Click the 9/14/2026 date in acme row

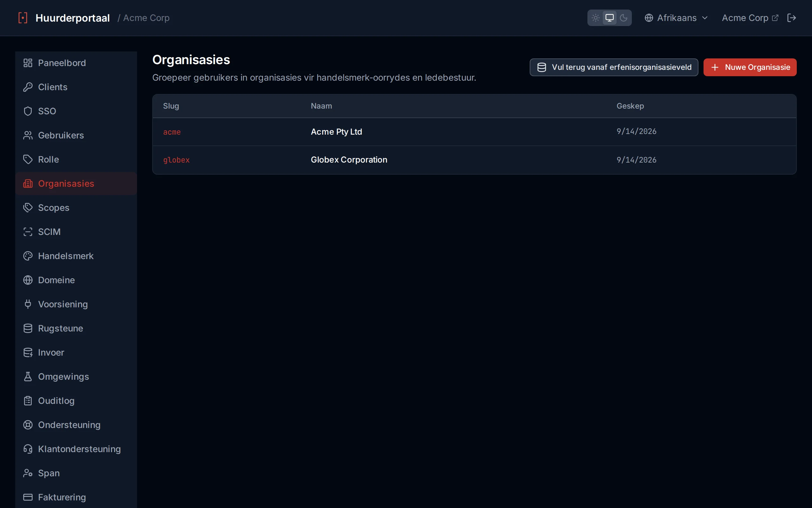pyautogui.click(x=636, y=131)
